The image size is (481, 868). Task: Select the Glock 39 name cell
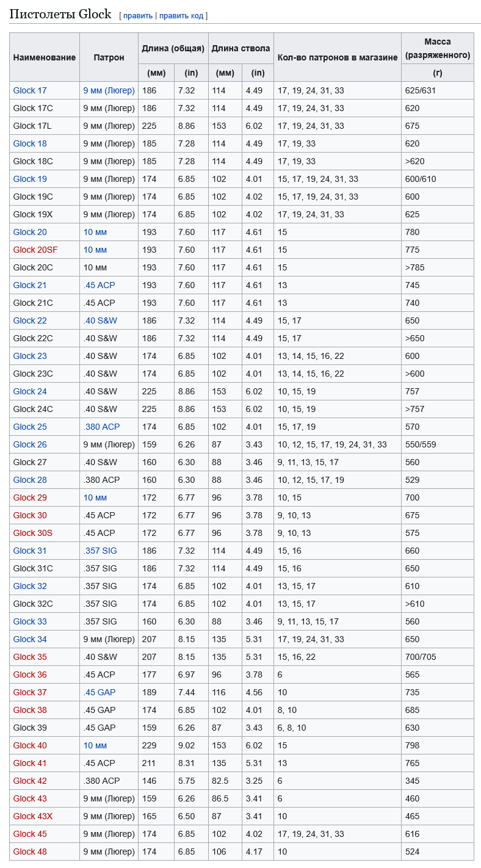pyautogui.click(x=45, y=728)
